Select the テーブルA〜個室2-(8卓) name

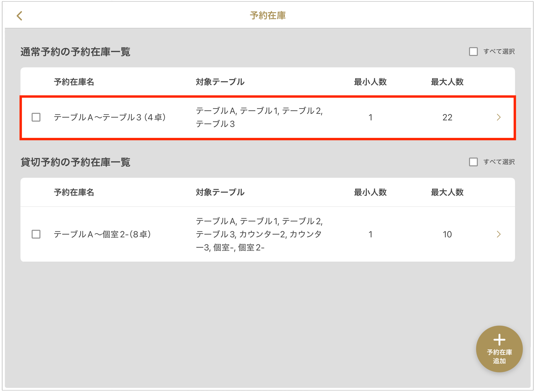[102, 234]
